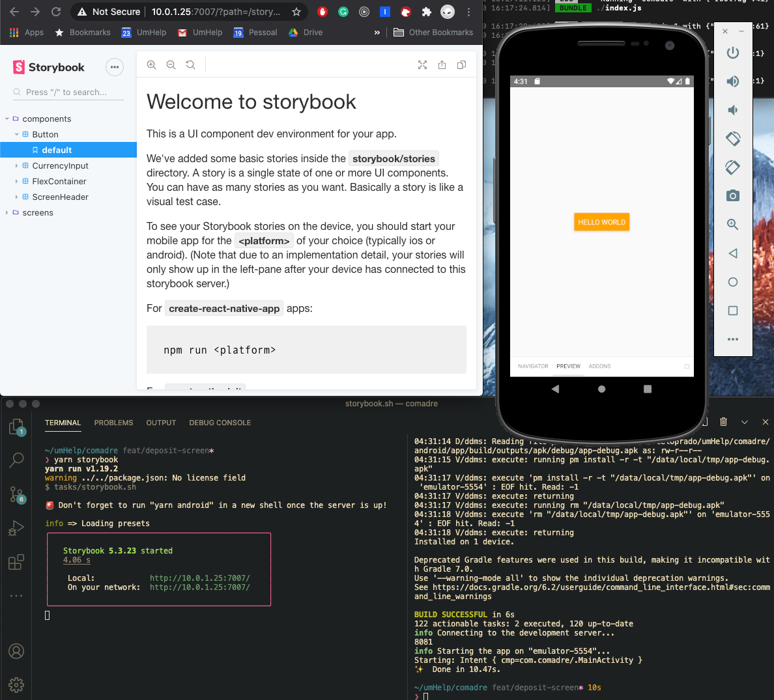Click Storybook search field
This screenshot has width=774, height=700.
click(68, 92)
